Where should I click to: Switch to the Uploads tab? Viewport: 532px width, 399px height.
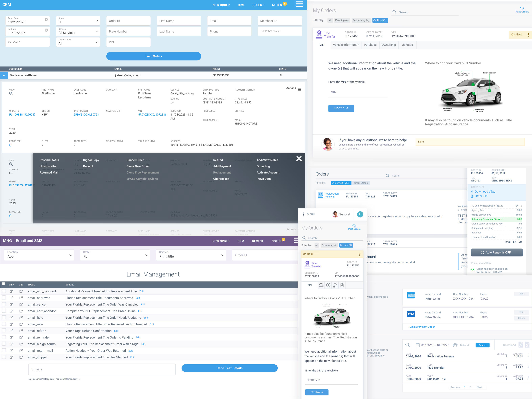click(x=407, y=45)
